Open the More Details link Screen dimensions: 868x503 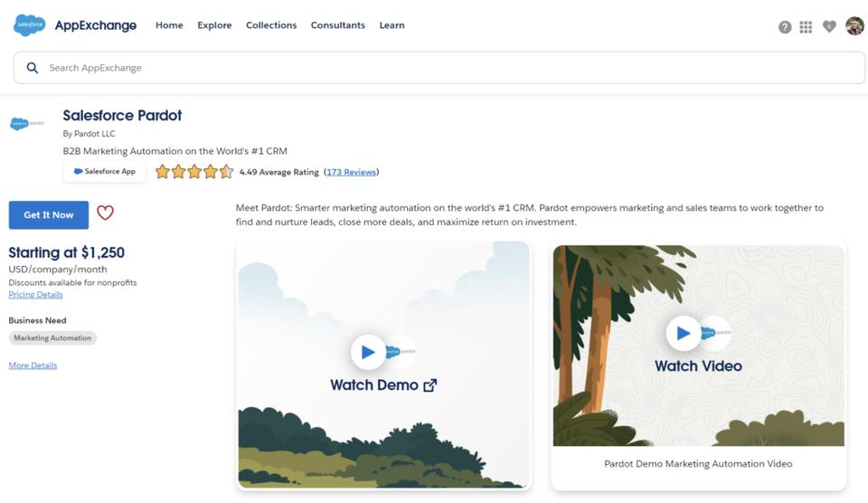click(33, 365)
